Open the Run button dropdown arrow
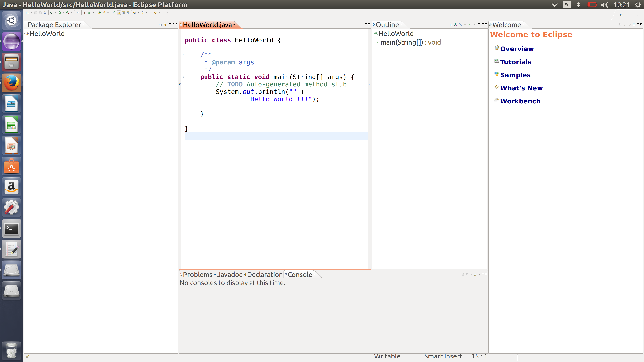The height and width of the screenshot is (362, 644). 64,13
